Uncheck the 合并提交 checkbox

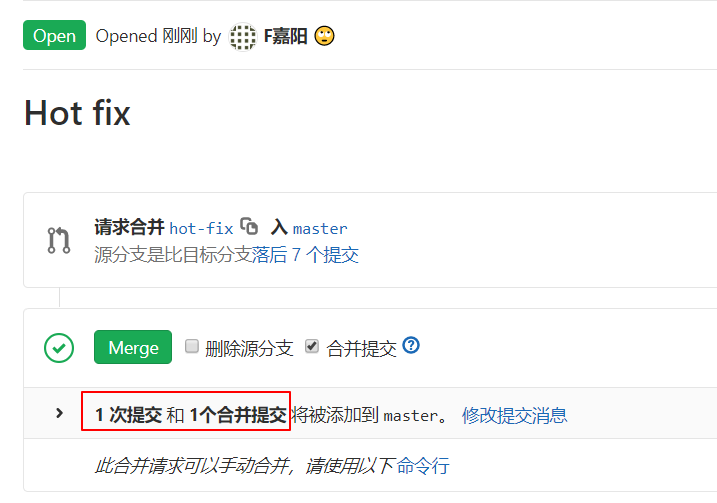(x=312, y=346)
